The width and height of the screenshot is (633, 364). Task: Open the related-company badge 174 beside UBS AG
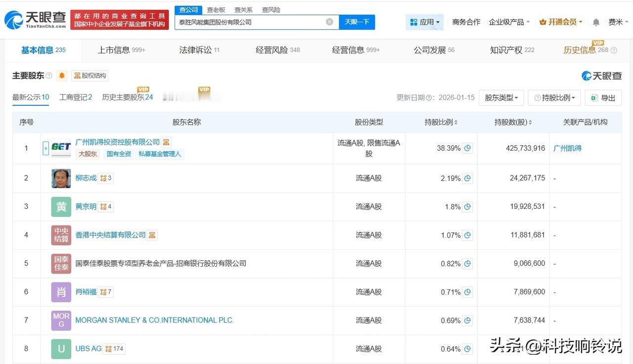point(114,349)
